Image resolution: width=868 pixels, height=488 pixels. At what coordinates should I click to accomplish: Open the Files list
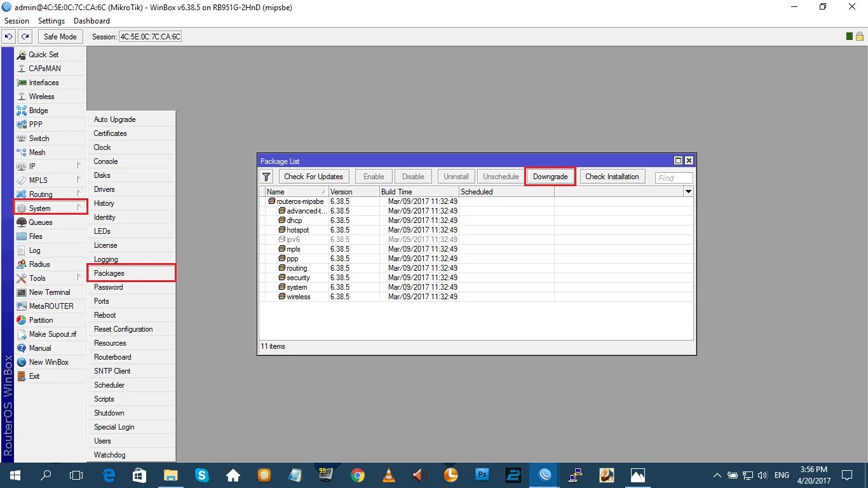(50, 236)
